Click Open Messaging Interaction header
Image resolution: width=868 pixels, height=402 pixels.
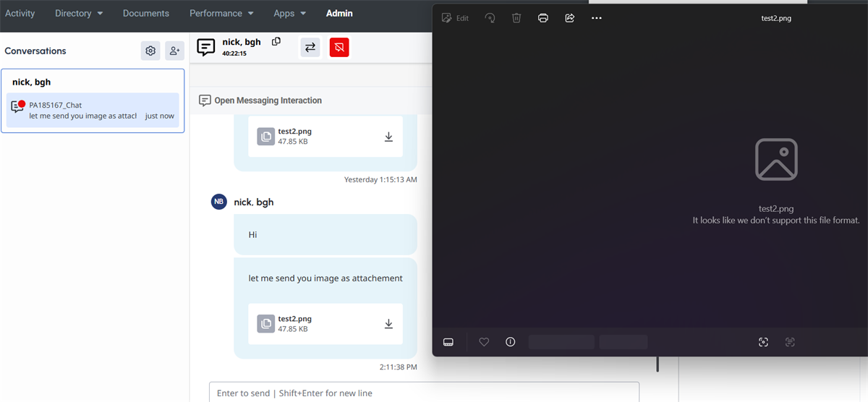(x=260, y=100)
